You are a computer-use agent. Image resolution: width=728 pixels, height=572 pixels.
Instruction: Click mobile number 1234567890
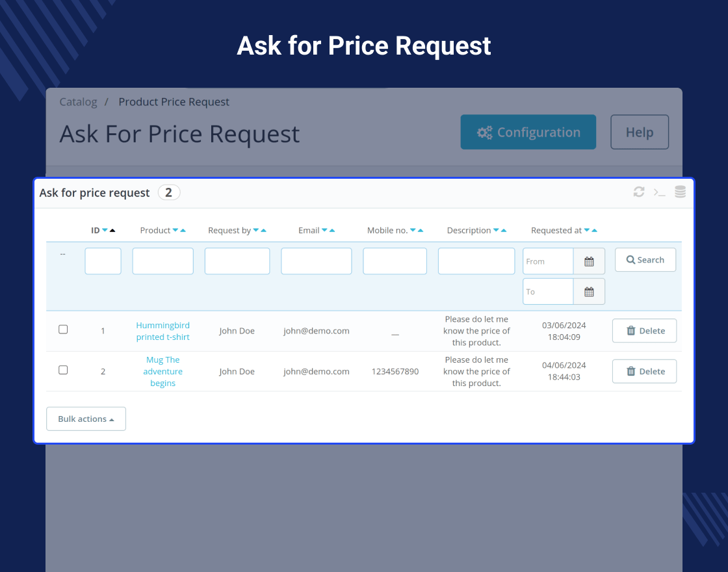click(395, 371)
